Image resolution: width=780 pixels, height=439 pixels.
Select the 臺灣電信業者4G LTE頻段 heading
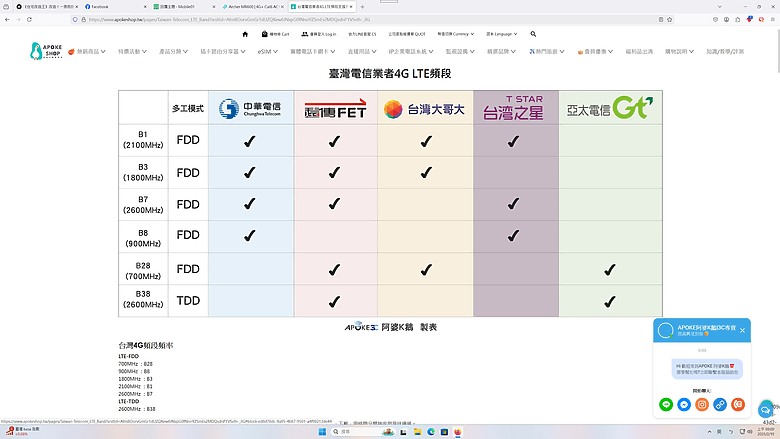point(390,74)
